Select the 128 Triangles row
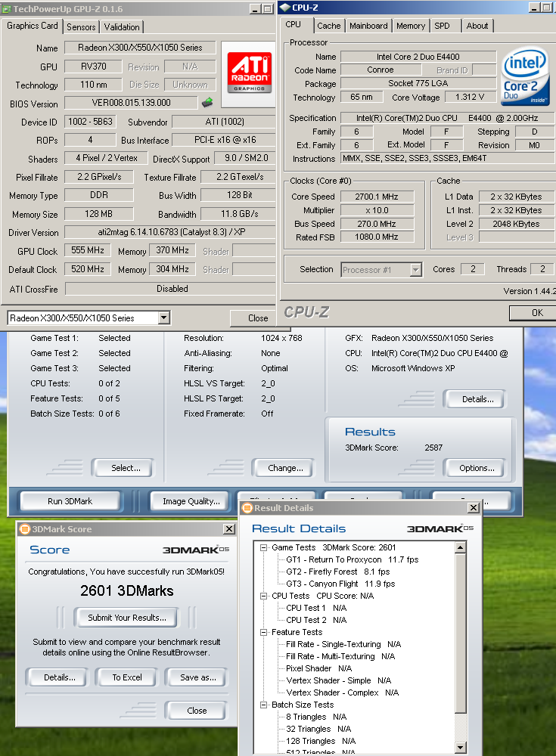The image size is (556, 756). pyautogui.click(x=321, y=741)
